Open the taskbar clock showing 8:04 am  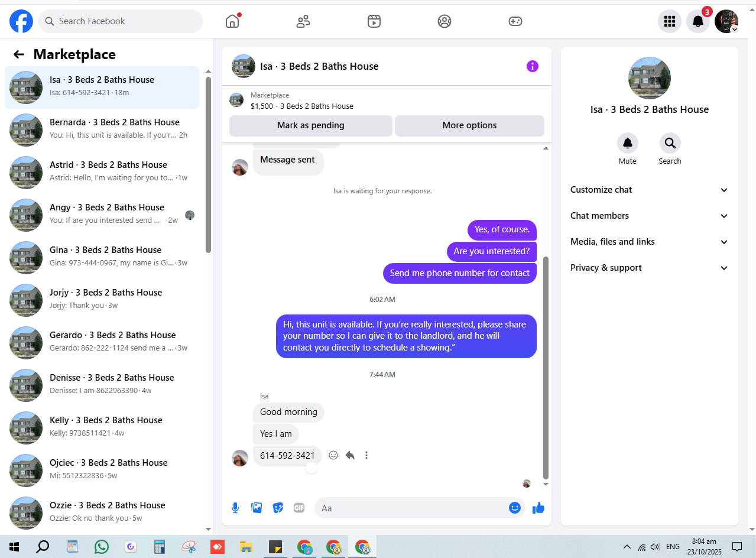[705, 547]
